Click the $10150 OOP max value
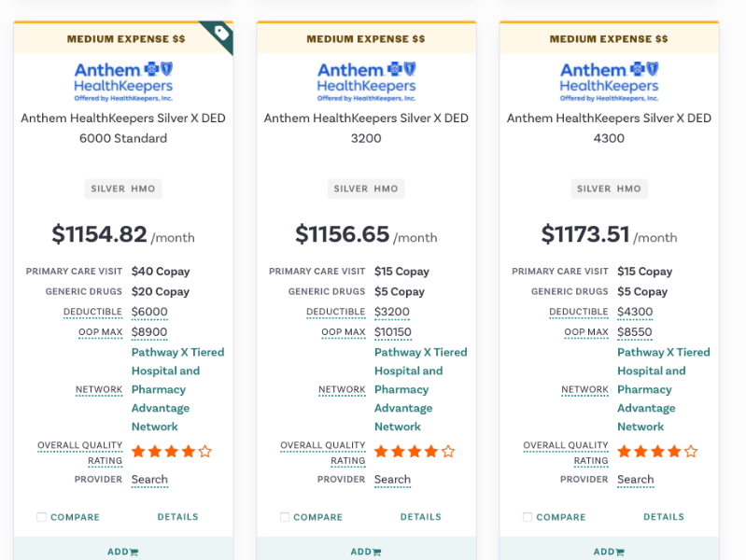Screen dimensions: 746x560 point(392,332)
